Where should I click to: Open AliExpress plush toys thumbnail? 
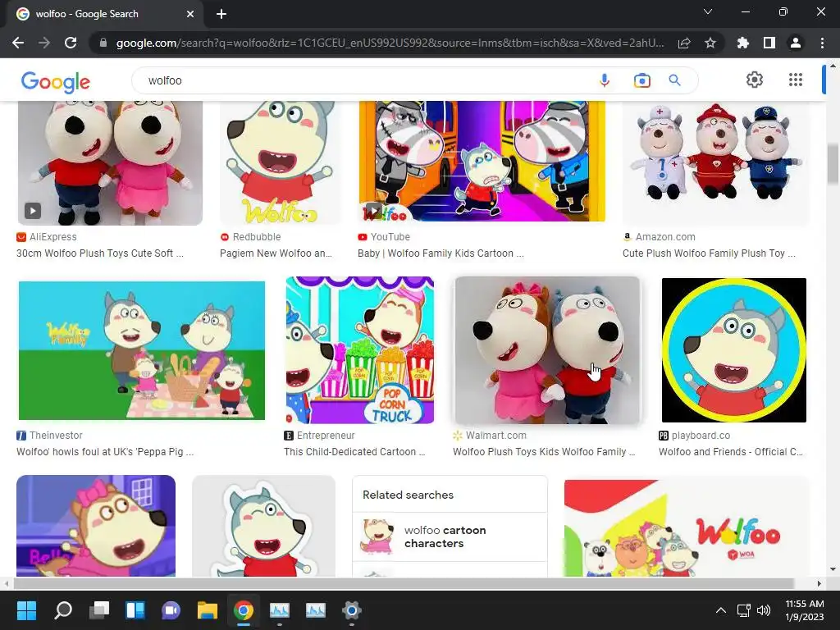(111, 163)
